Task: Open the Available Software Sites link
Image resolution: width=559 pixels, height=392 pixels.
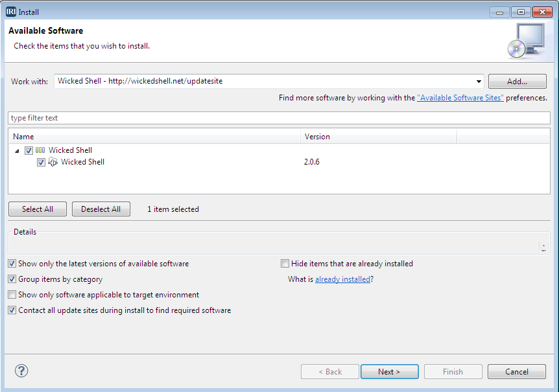Action: [460, 98]
